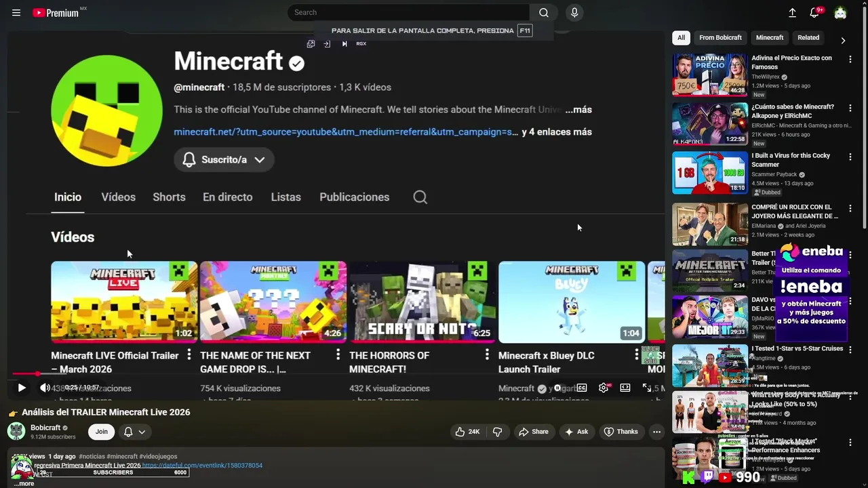Click the Share button under the video
This screenshot has height=488, width=868.
pyautogui.click(x=534, y=432)
